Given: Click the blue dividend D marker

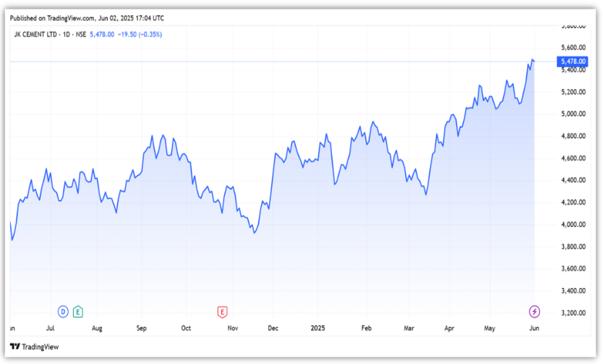Looking at the screenshot, I should click(63, 311).
